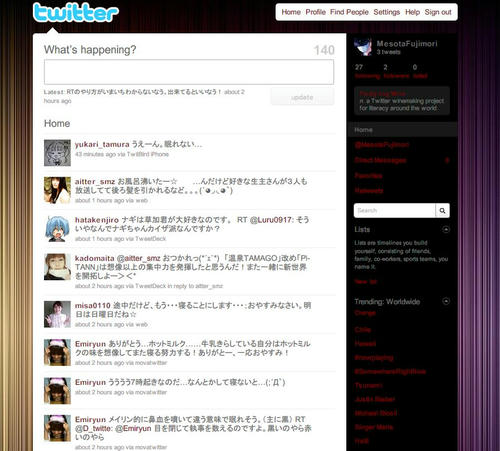Open hatakenjiro's blue-haired avatar
Screen dimensions: 500x451
[57, 229]
